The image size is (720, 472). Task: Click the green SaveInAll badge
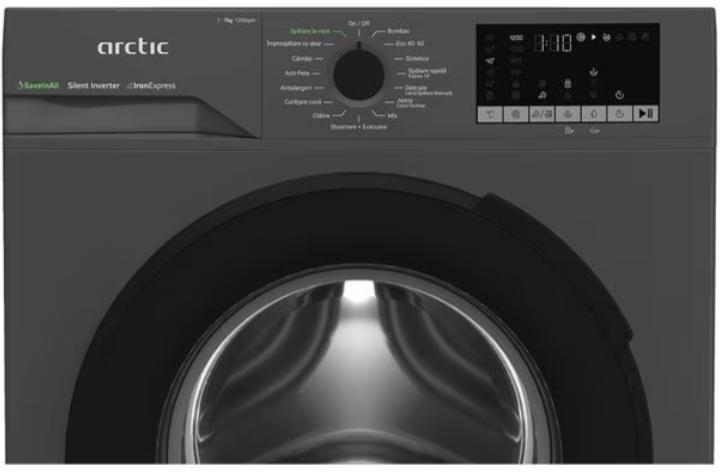tap(38, 85)
